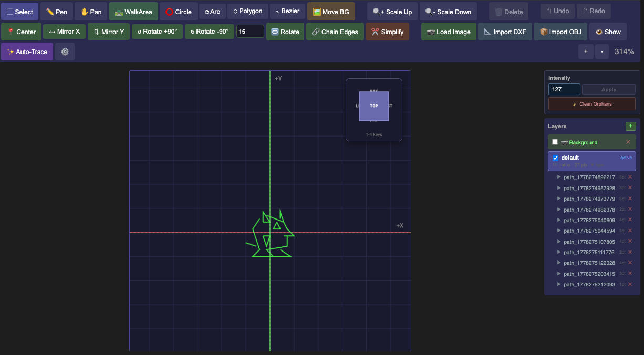Viewport: 644px width, 355px height.
Task: Click the Intensity value field
Action: pyautogui.click(x=564, y=89)
